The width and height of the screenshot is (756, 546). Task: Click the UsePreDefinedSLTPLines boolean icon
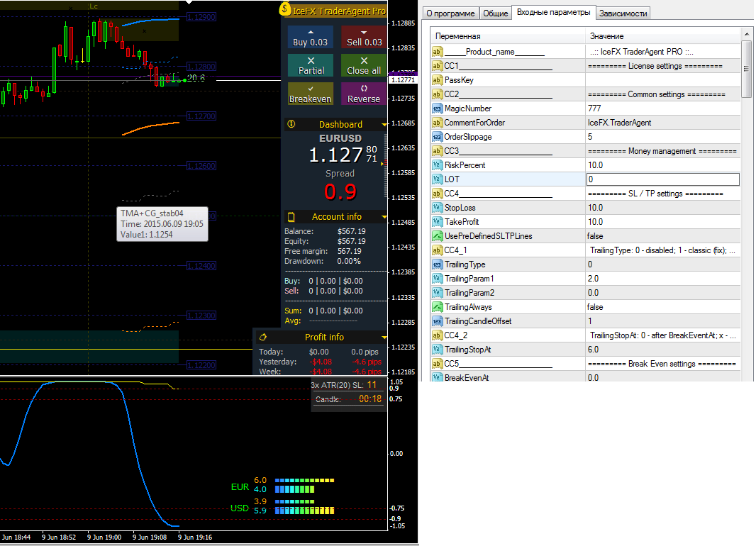coord(437,236)
